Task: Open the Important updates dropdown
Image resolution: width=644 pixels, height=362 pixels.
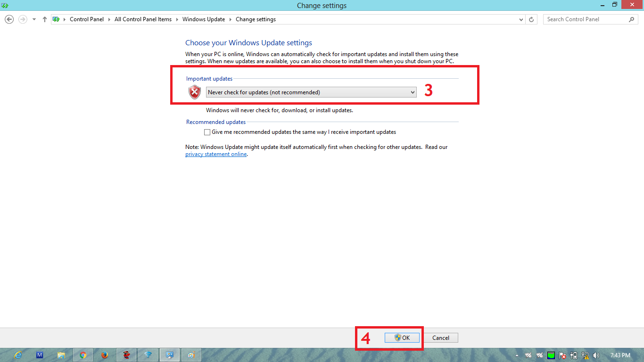Action: tap(311, 92)
